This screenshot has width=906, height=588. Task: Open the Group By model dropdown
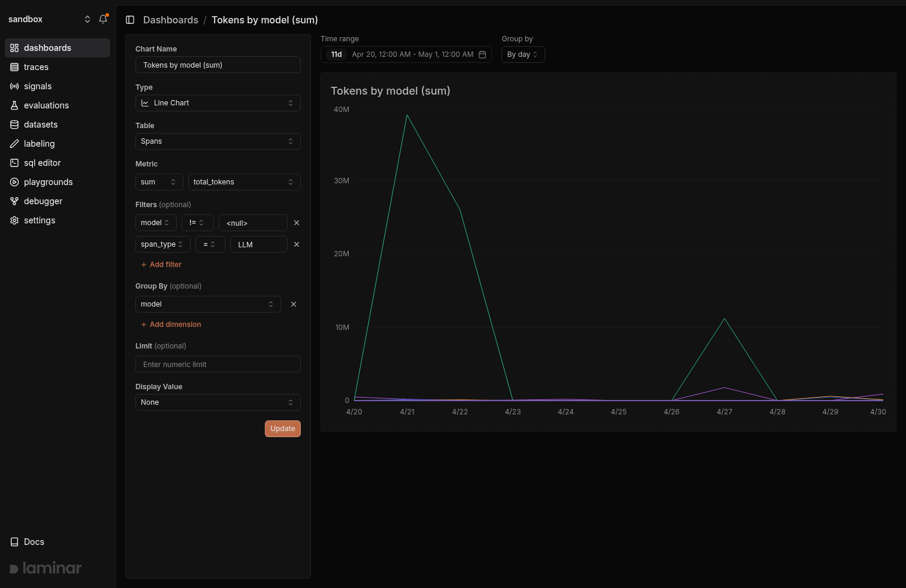[x=208, y=304]
